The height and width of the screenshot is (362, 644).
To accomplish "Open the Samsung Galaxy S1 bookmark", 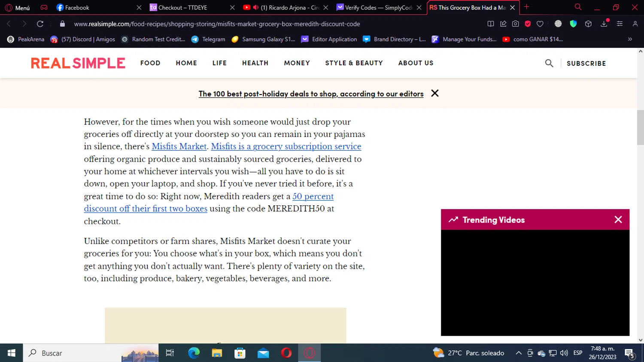I will click(263, 39).
